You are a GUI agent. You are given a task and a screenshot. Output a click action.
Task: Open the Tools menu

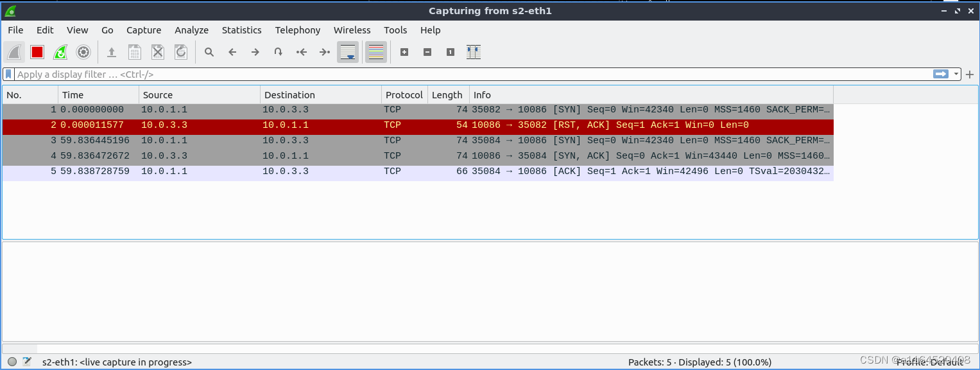[x=395, y=30]
